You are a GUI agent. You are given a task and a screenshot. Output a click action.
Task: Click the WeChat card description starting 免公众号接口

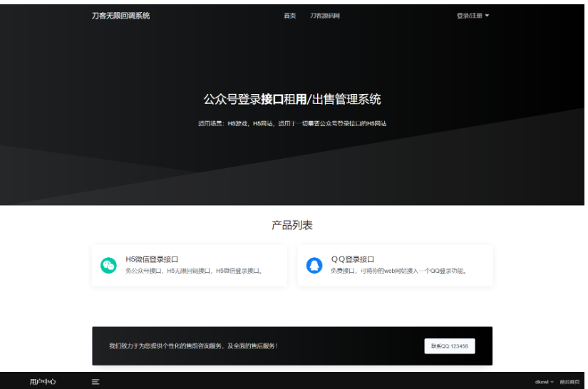pos(195,271)
